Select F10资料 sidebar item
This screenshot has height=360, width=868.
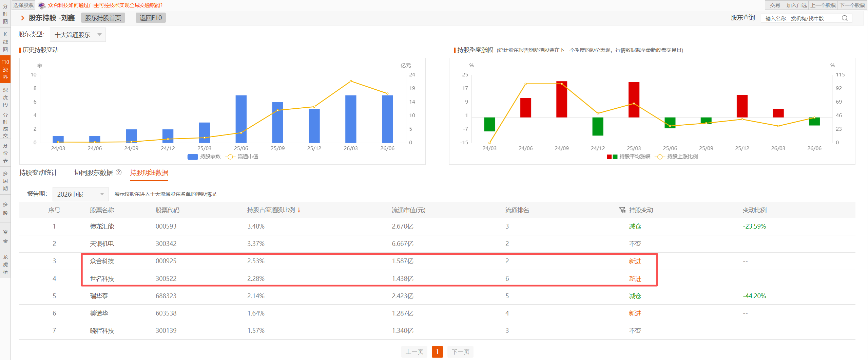[5, 70]
